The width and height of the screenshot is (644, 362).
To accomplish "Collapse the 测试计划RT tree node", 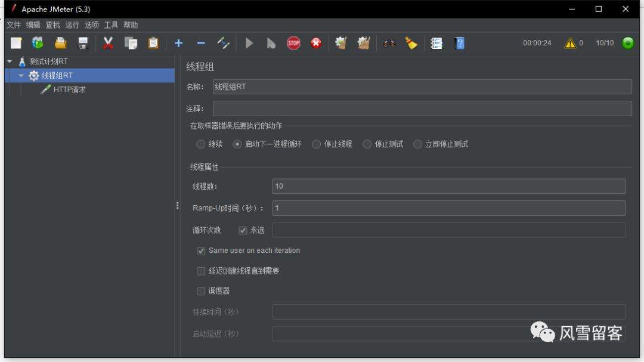I will coord(10,61).
